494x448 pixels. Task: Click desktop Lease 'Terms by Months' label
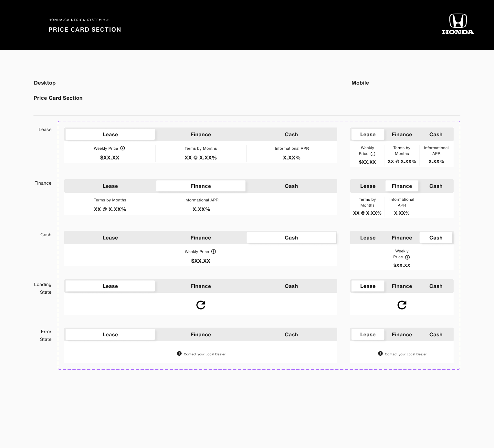[x=201, y=148]
